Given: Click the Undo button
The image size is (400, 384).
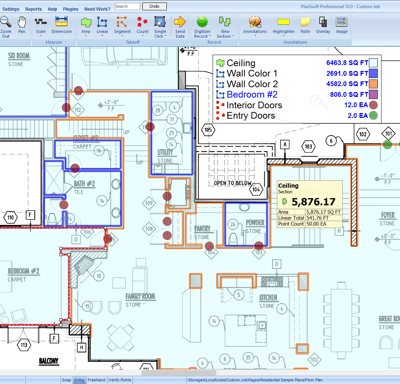Looking at the screenshot, I should [x=154, y=6].
